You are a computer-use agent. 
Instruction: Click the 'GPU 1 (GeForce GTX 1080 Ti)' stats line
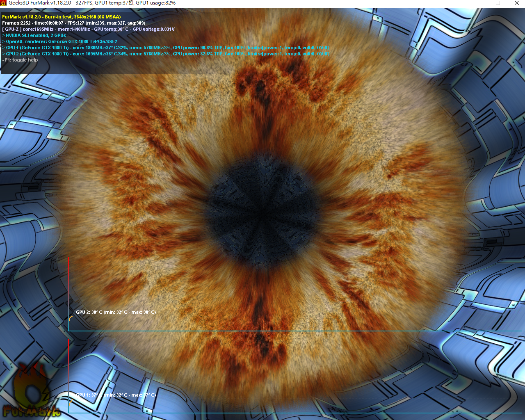point(166,48)
